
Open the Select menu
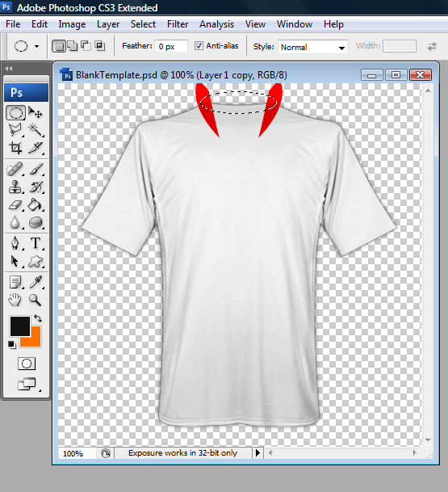(143, 24)
